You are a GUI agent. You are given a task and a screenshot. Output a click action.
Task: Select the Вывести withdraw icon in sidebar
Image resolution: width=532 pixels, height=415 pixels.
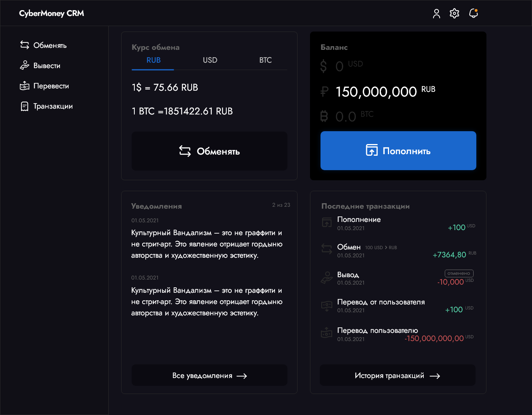coord(25,65)
